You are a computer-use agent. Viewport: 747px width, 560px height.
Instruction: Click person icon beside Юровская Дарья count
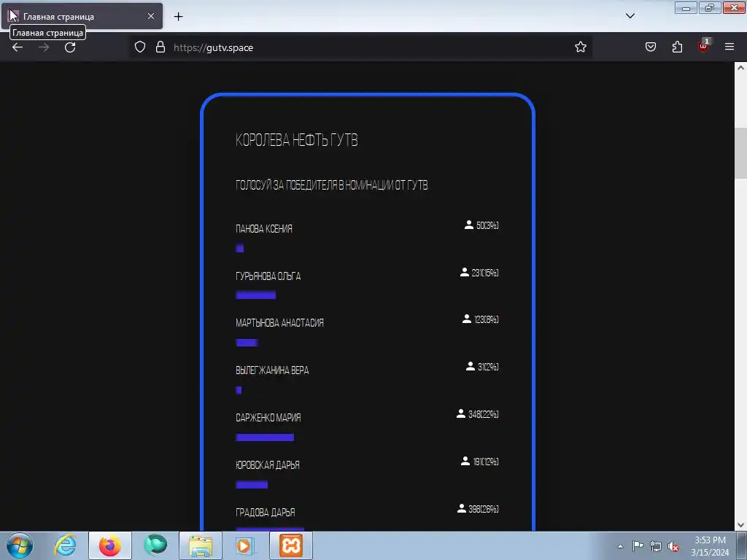465,461
